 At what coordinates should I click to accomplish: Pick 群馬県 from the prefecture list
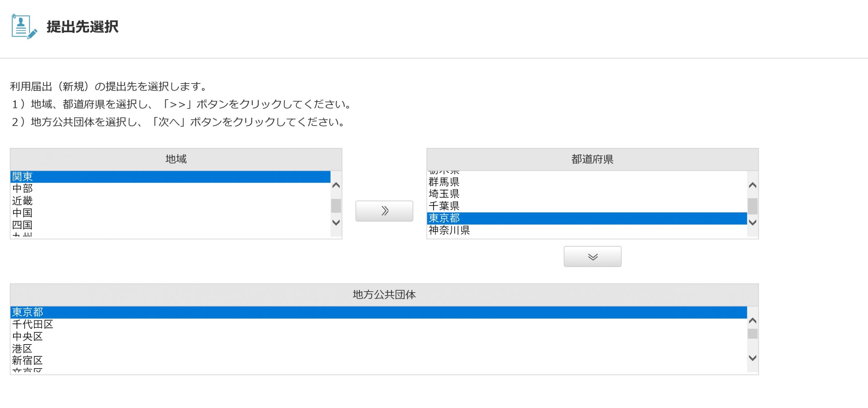[444, 182]
